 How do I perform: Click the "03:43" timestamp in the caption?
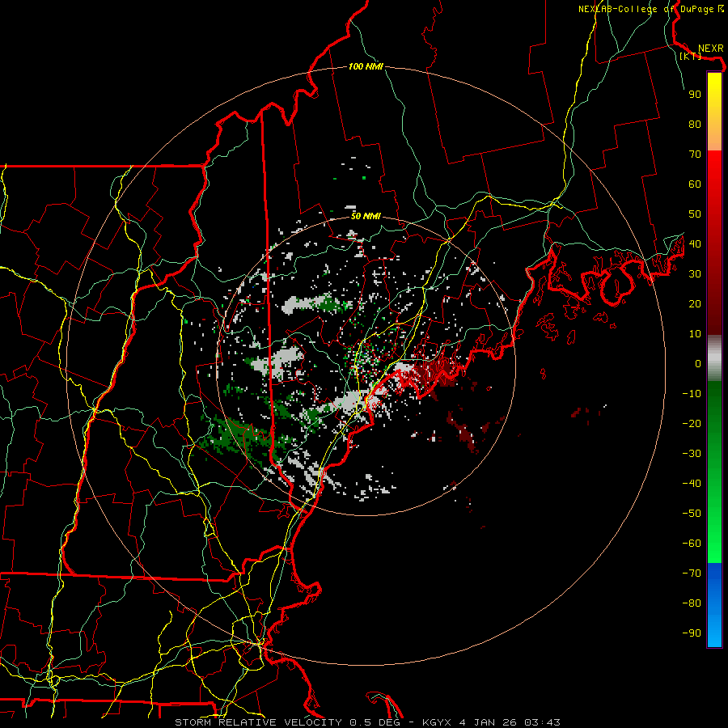click(542, 722)
